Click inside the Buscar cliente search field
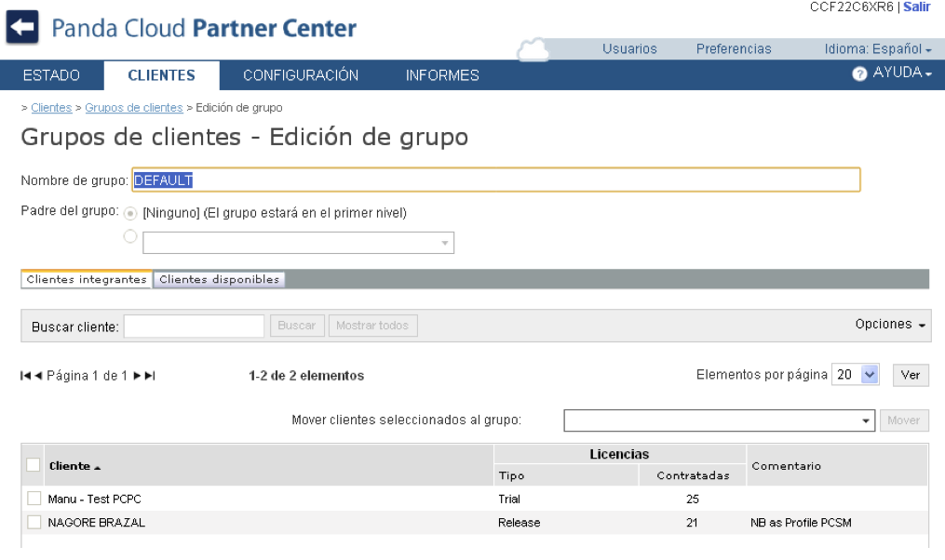945x560 pixels. click(x=194, y=327)
